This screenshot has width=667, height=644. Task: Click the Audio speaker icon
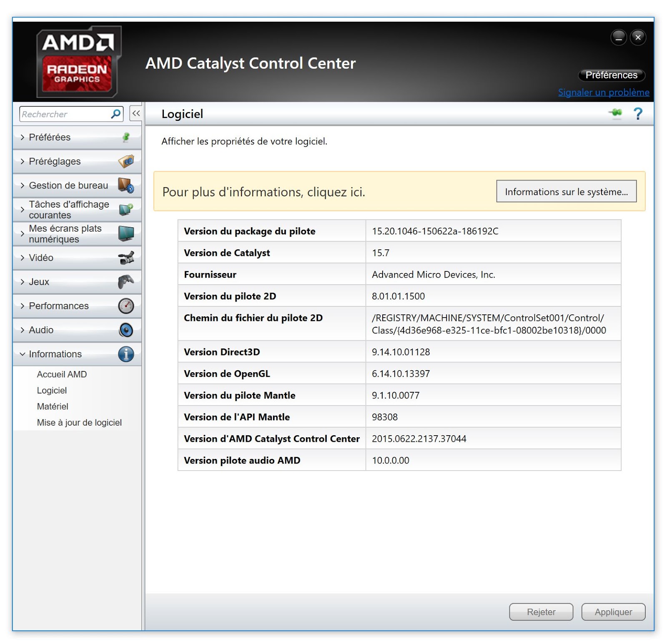click(x=126, y=330)
